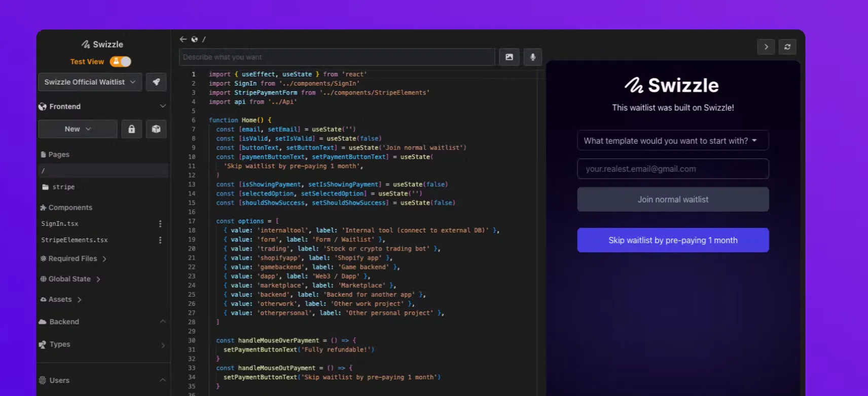Viewport: 868px width, 396px height.
Task: Open the StripeElements.tsx component file
Action: [75, 240]
